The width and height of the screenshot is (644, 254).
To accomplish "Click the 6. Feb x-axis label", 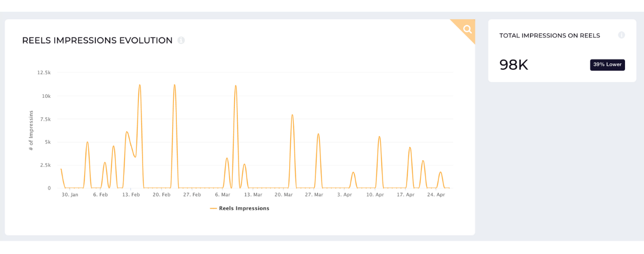I will tap(100, 195).
